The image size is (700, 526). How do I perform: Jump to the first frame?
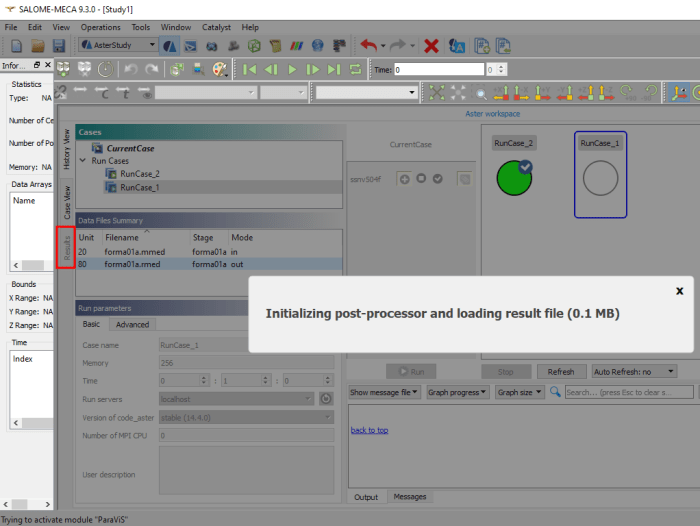250,70
